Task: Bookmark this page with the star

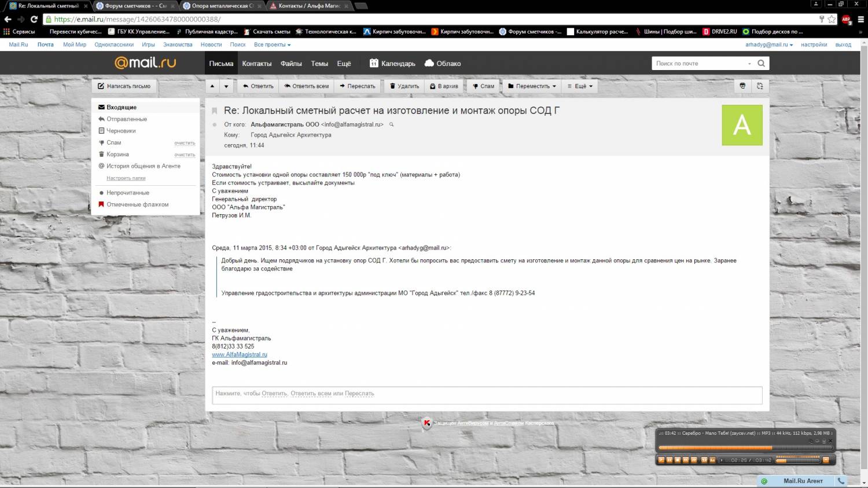Action: click(832, 19)
